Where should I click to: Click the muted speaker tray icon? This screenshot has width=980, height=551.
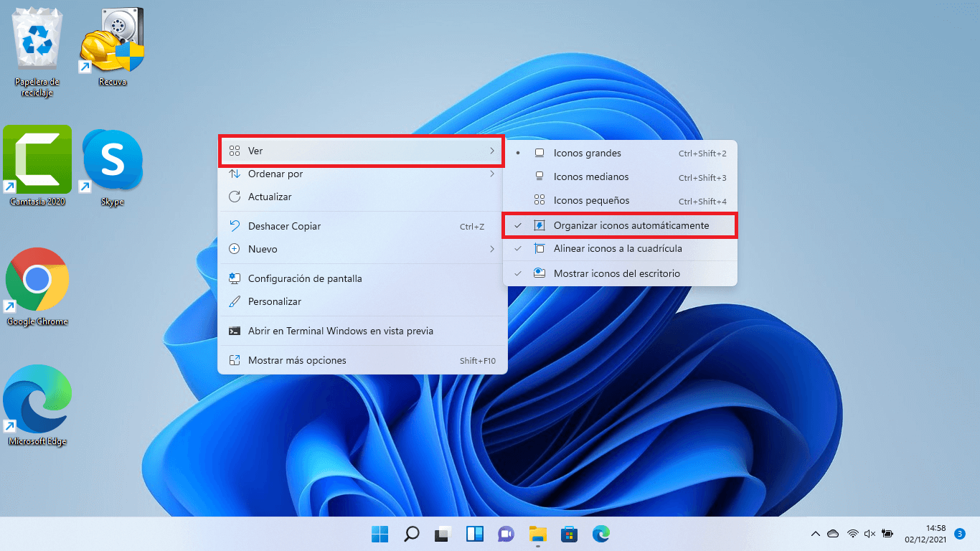(870, 534)
